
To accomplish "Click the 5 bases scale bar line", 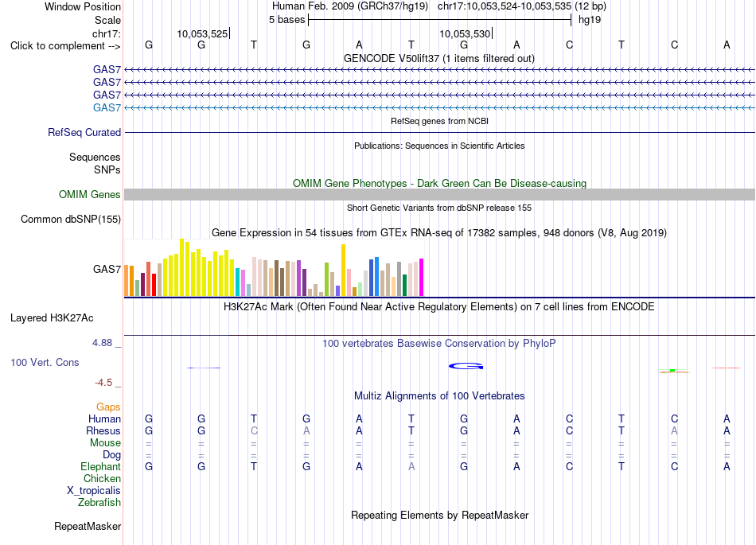I will (439, 20).
